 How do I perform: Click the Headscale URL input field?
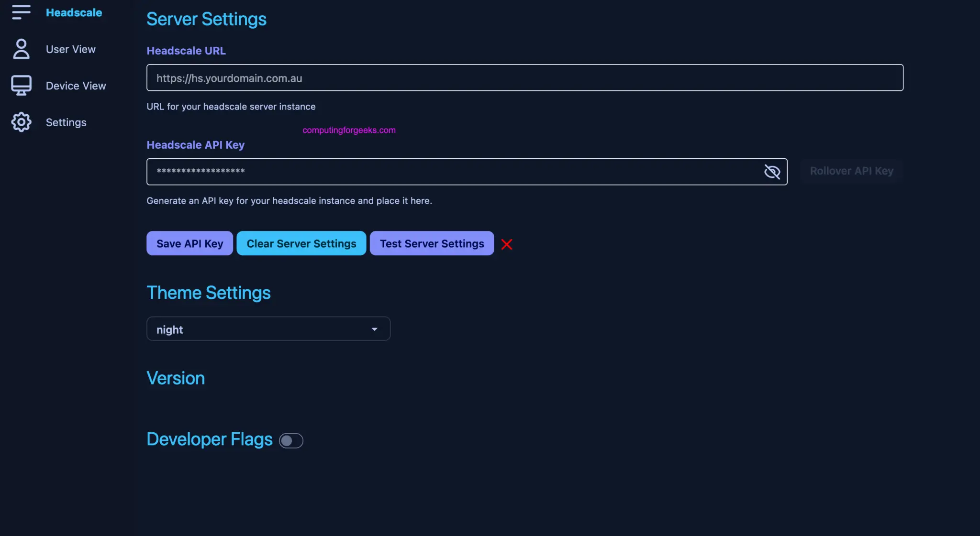coord(525,77)
